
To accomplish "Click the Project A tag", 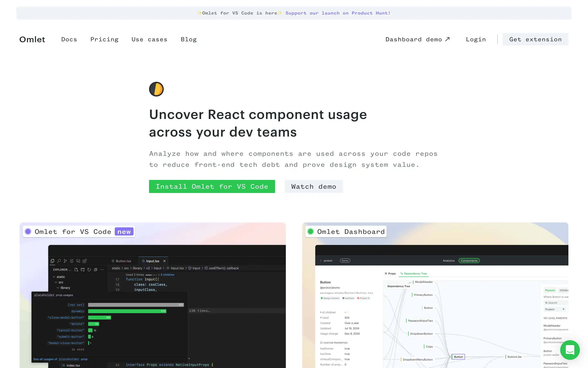I will [363, 298].
